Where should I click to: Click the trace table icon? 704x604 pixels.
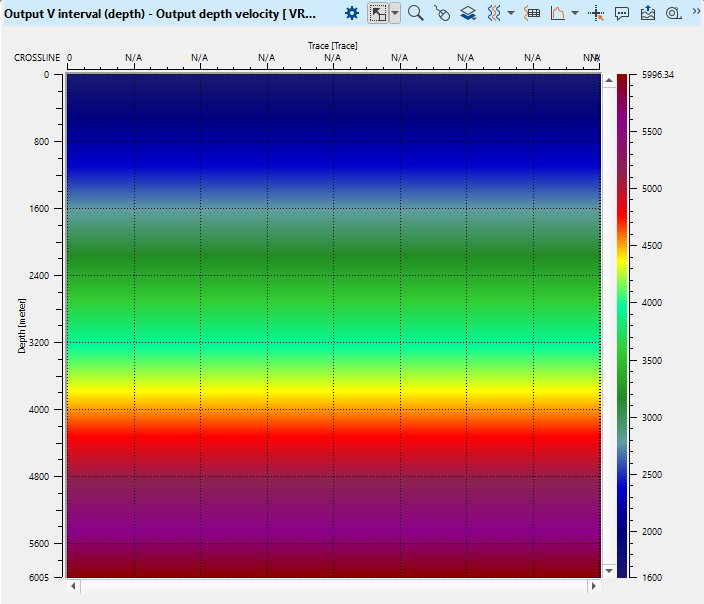pyautogui.click(x=532, y=13)
